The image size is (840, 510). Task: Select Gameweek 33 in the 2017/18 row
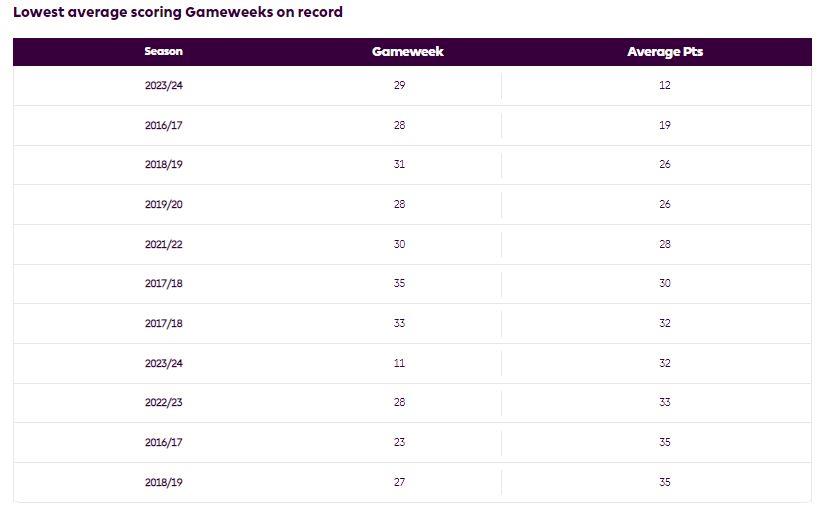pos(400,323)
